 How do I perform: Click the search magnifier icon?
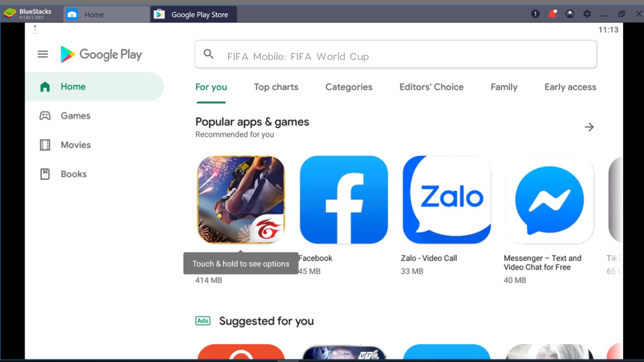[x=209, y=54]
